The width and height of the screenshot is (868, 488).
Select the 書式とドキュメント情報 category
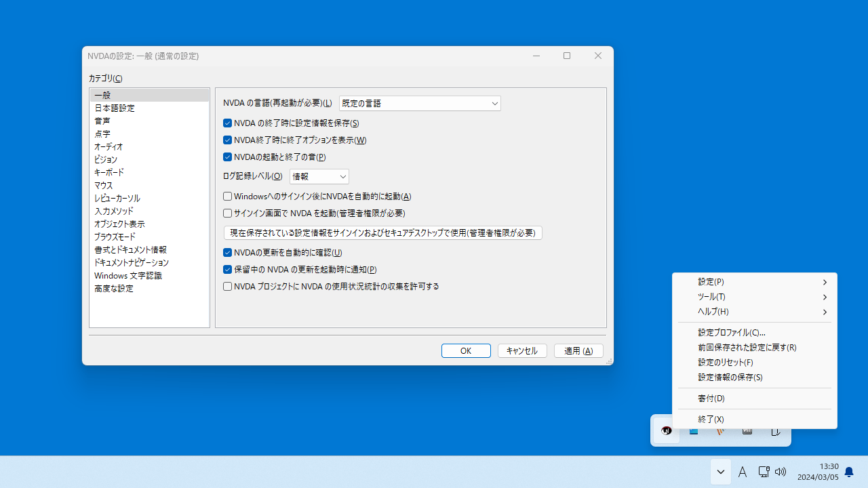click(x=149, y=250)
